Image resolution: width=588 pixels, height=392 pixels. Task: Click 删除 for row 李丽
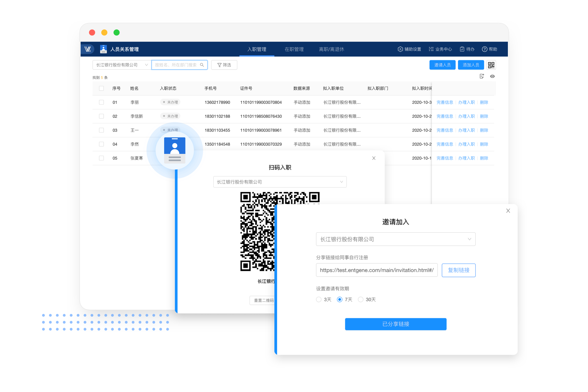pos(484,102)
